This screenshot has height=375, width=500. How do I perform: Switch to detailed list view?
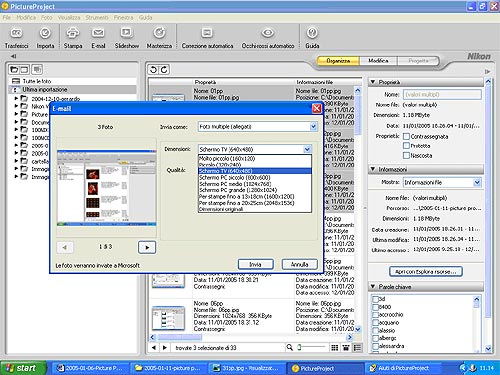(x=357, y=348)
